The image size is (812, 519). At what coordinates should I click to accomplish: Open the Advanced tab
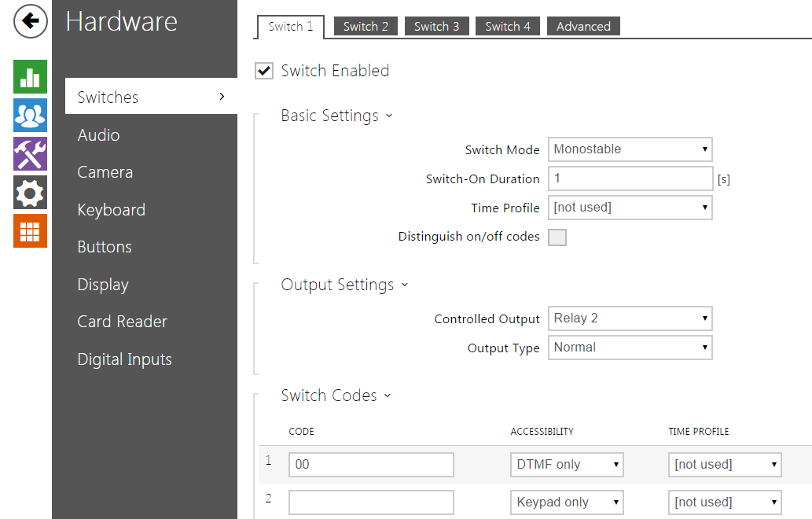(583, 27)
